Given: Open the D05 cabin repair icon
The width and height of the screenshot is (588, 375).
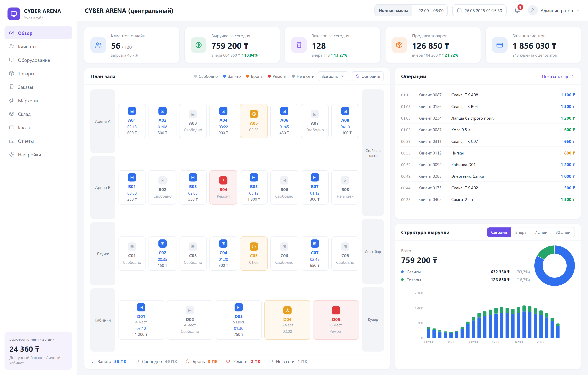Looking at the screenshot, I should [x=336, y=310].
